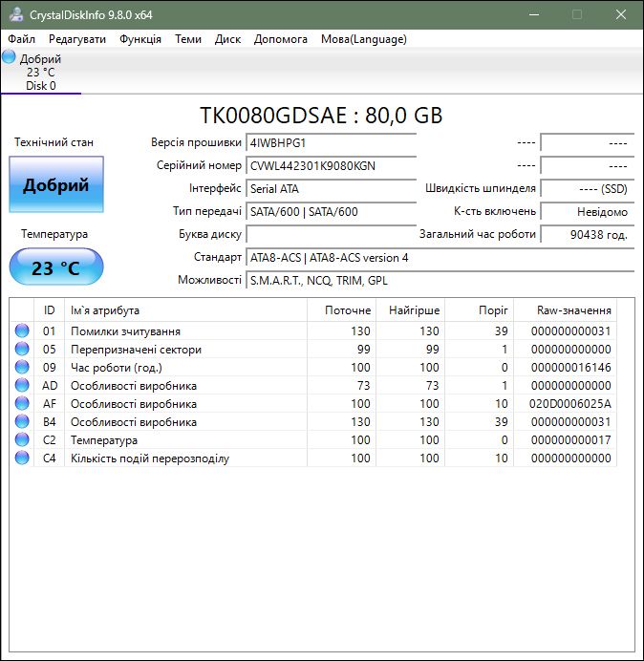Open the Диск menu
Image resolution: width=644 pixels, height=661 pixels.
click(227, 39)
